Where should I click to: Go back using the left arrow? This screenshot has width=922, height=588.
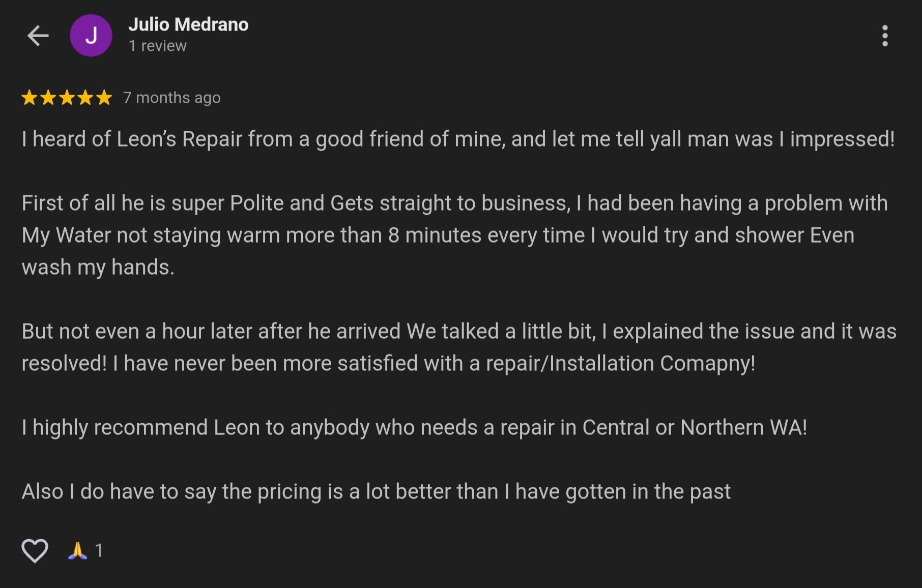coord(38,36)
